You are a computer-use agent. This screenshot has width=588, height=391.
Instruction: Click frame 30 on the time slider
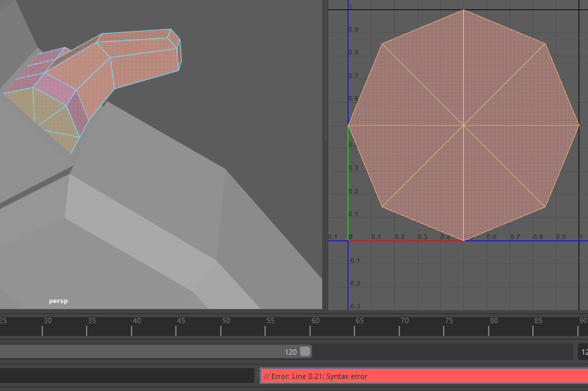(x=42, y=326)
